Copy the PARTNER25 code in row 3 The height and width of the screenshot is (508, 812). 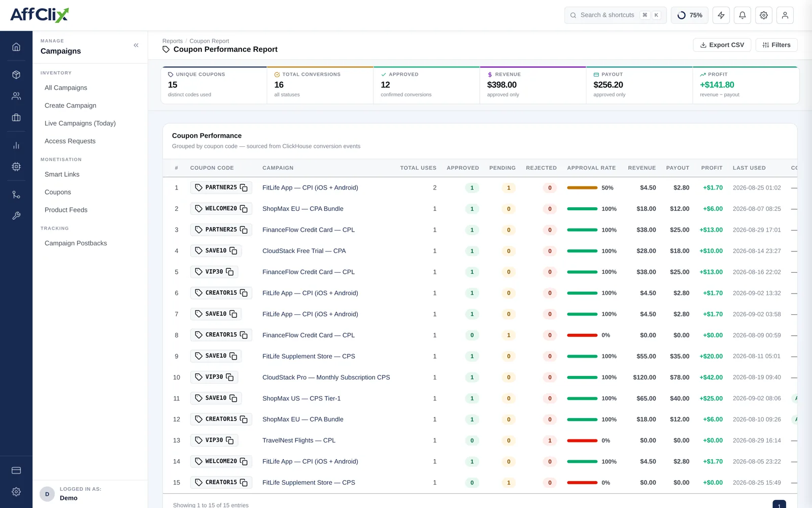pos(244,230)
